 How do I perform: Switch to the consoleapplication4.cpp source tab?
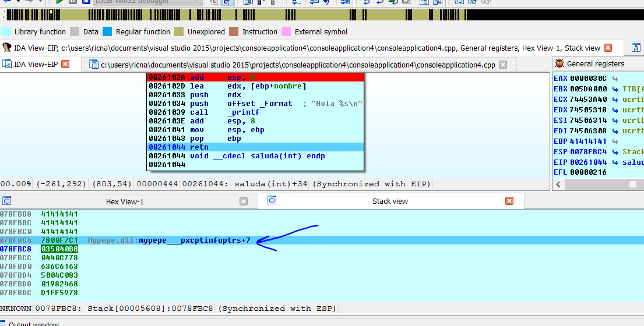click(x=297, y=65)
